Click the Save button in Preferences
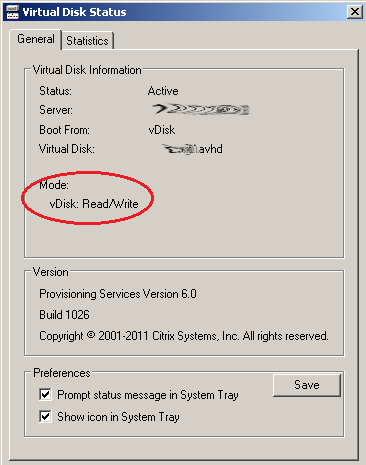The image size is (366, 465). point(307,385)
